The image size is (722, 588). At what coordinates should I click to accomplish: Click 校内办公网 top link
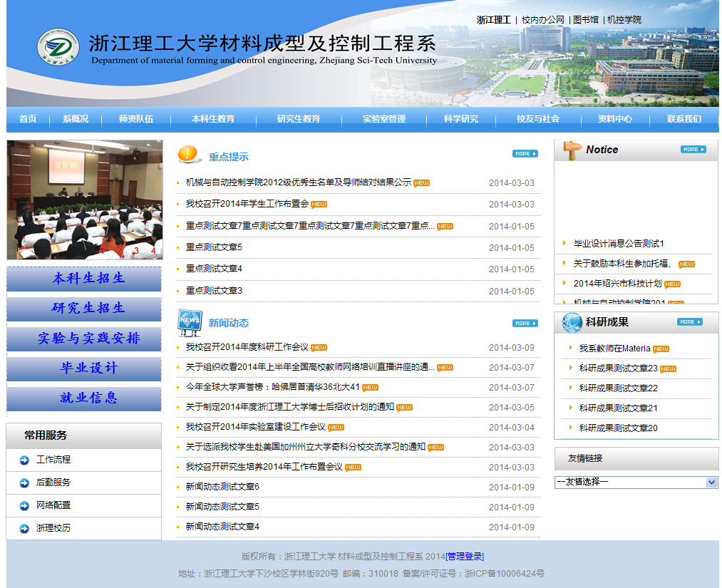(543, 20)
